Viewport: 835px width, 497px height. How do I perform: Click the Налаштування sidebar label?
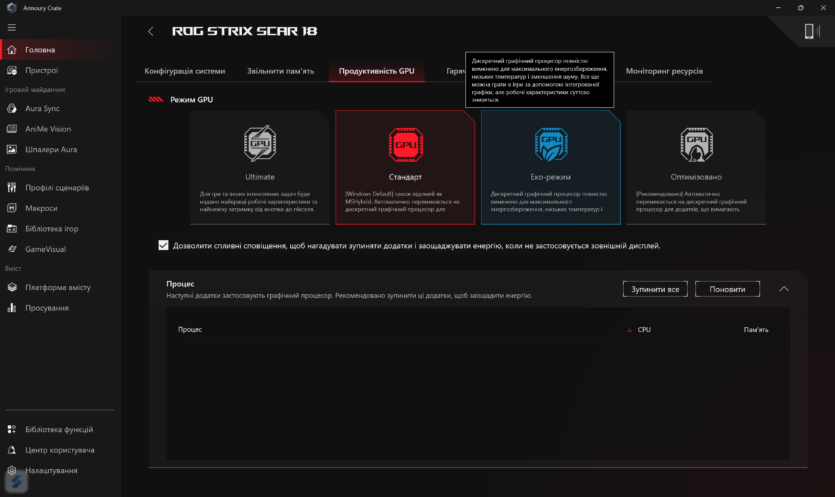pyautogui.click(x=51, y=470)
